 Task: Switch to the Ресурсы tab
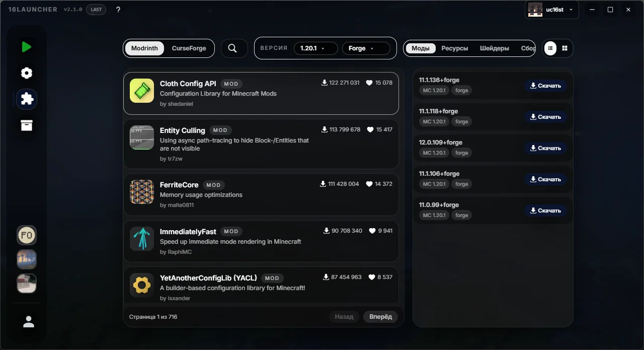(x=455, y=48)
